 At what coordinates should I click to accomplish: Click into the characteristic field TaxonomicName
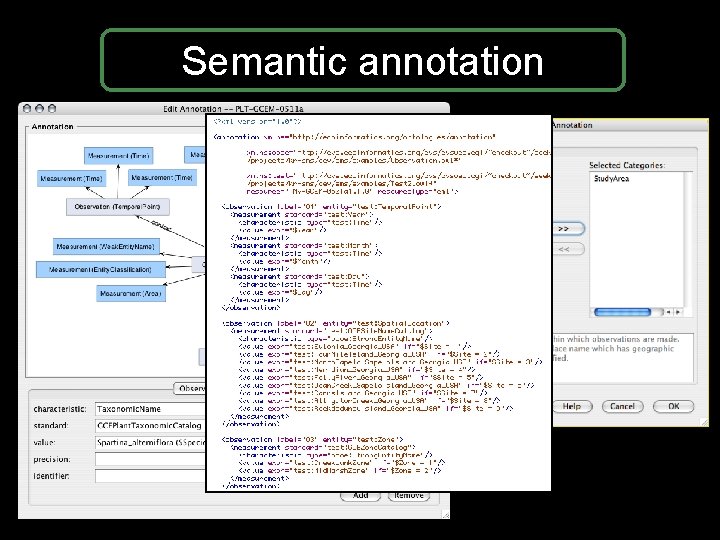(150, 409)
